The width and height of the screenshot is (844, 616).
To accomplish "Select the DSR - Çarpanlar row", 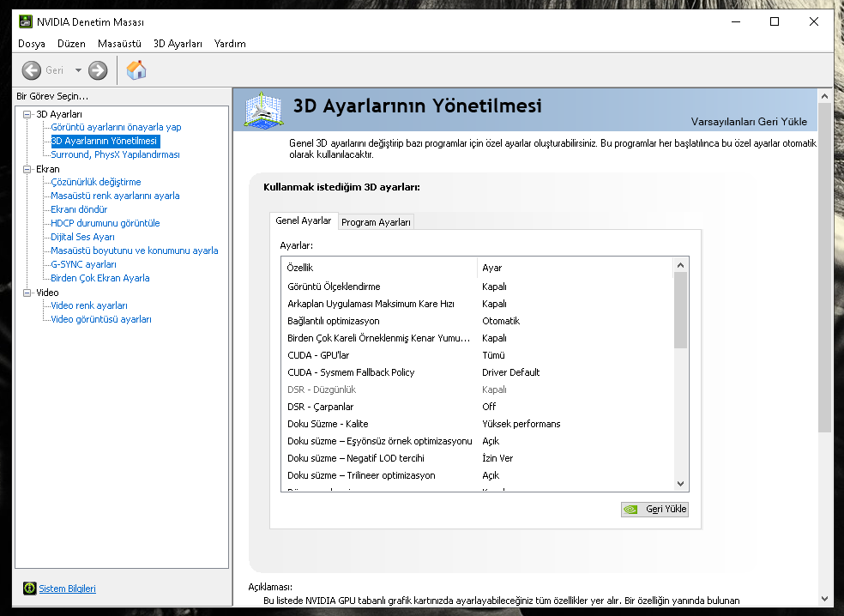I will [x=478, y=407].
